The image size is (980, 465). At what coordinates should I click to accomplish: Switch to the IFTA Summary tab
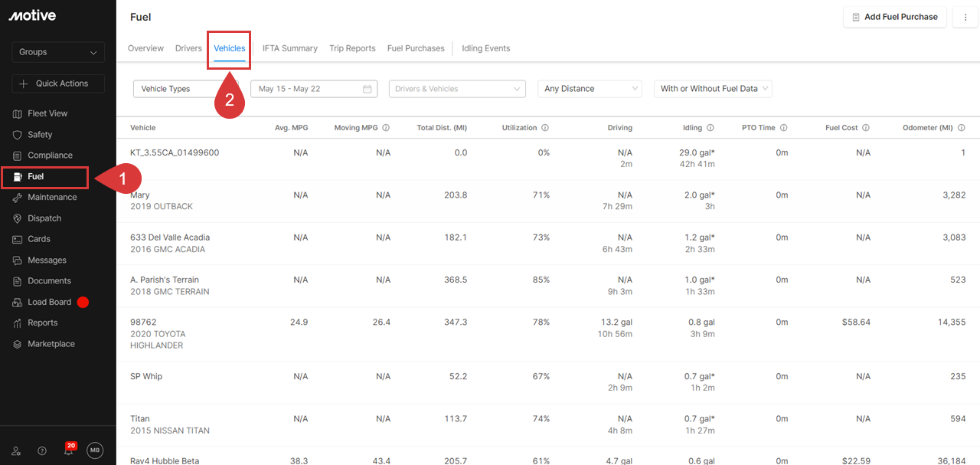[x=289, y=48]
